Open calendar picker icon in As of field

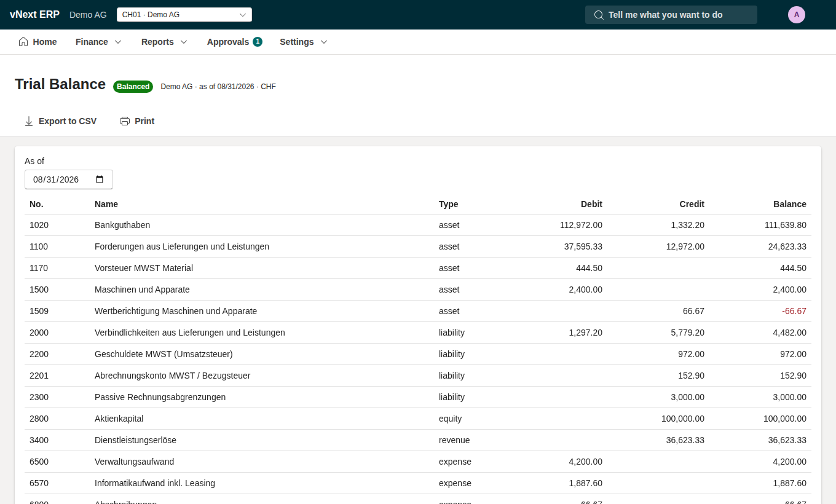click(100, 179)
